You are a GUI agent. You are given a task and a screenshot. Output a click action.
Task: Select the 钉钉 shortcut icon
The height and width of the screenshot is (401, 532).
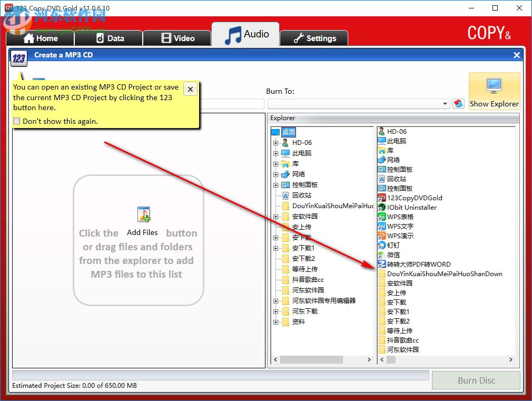pyautogui.click(x=382, y=245)
